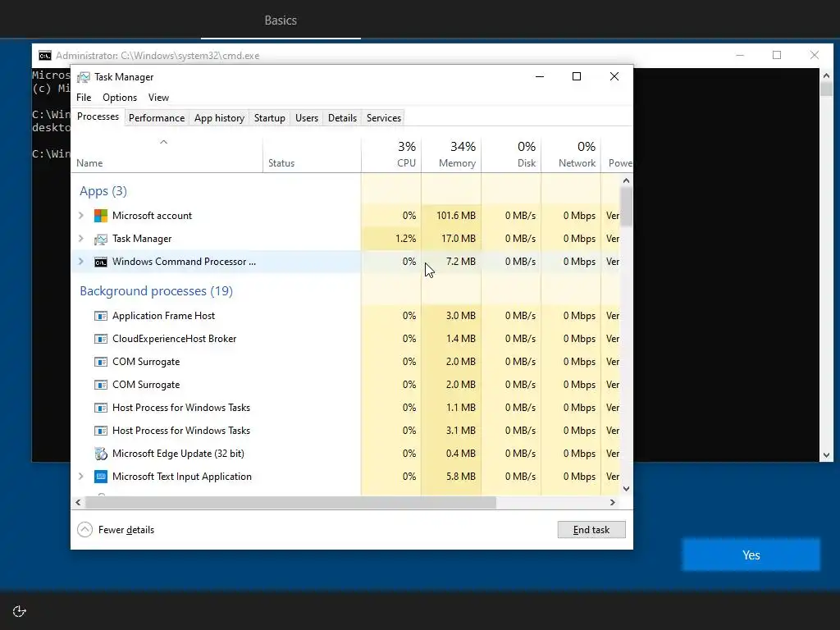The height and width of the screenshot is (630, 840).
Task: Click the Fewer details circle arrow icon
Action: [x=84, y=530]
